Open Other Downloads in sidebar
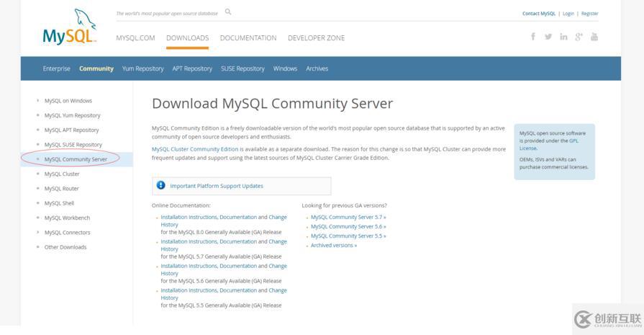 point(65,247)
